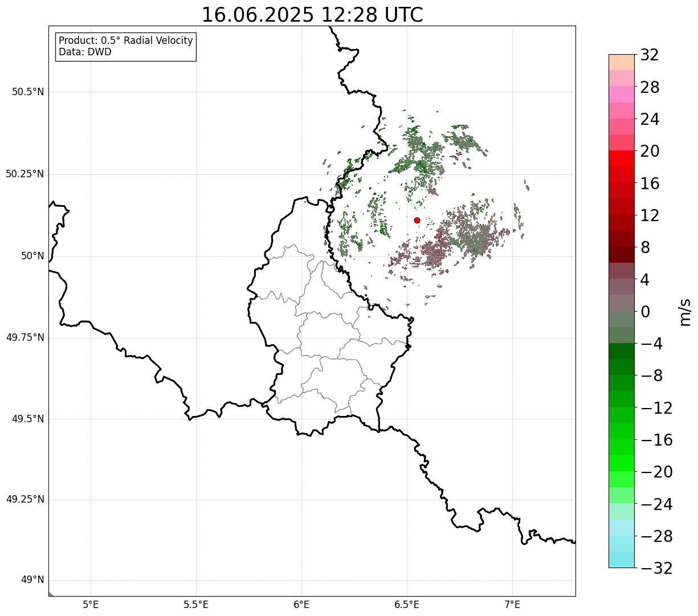Click the bright red colorbar swatch below 20
This screenshot has width=698, height=616.
click(x=621, y=158)
